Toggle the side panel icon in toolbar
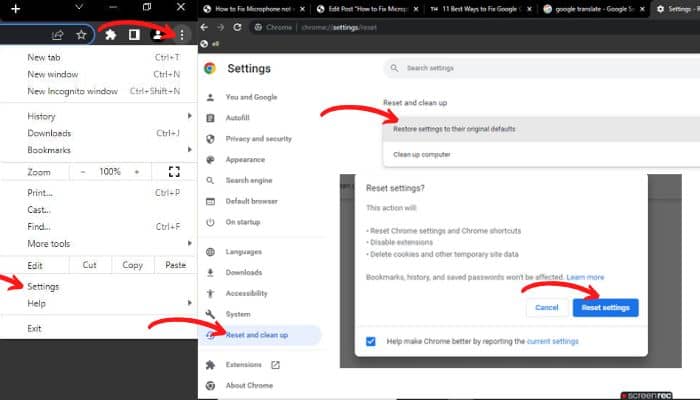Image resolution: width=700 pixels, height=400 pixels. click(x=134, y=35)
